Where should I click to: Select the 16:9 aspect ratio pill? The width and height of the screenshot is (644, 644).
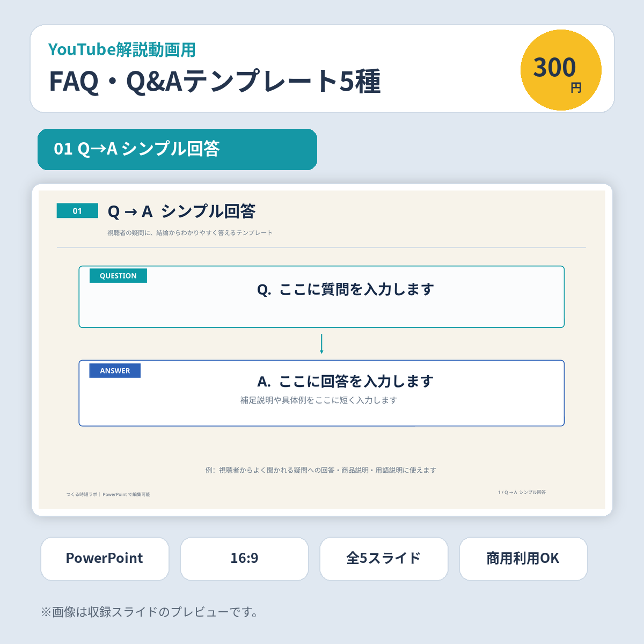point(244,559)
